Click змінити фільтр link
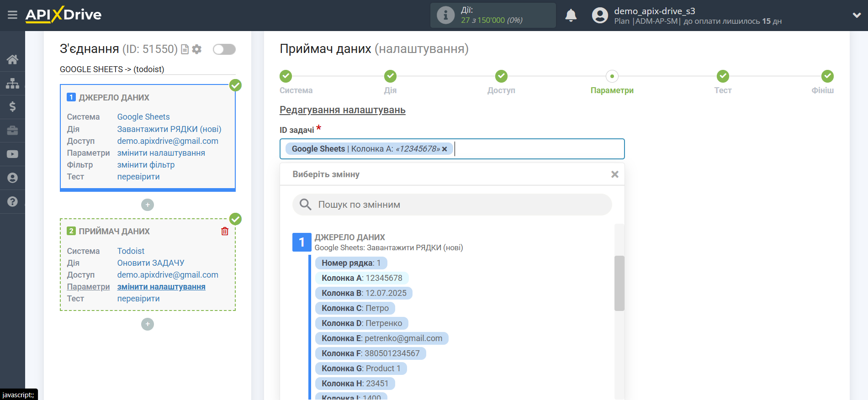This screenshot has height=400, width=868. 146,165
